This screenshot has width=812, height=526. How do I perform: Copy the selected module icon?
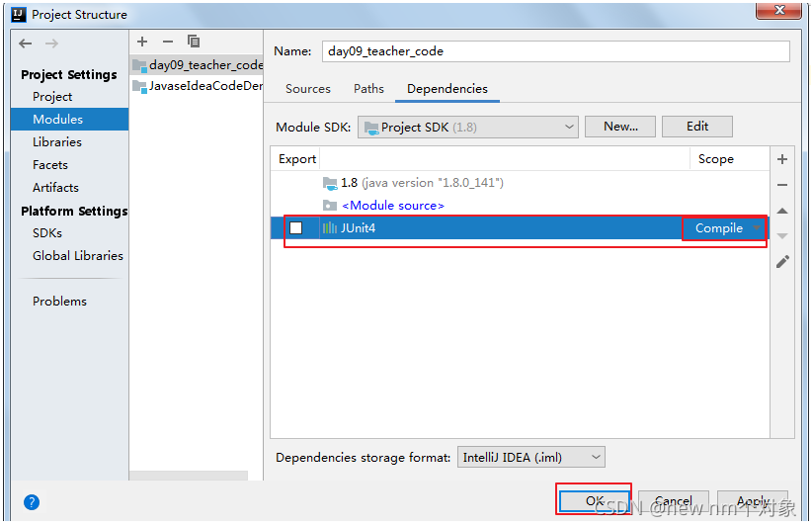click(x=194, y=42)
